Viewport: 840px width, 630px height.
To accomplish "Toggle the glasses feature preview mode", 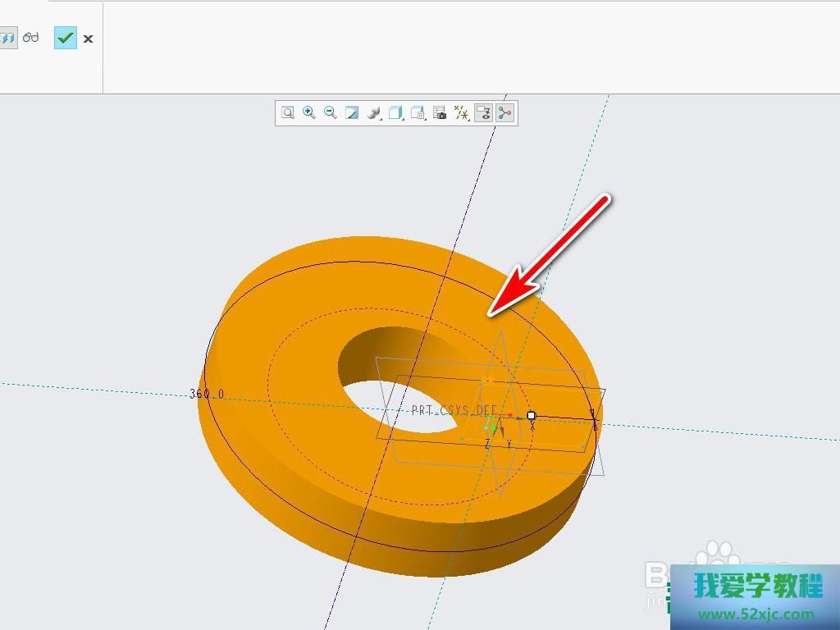I will click(31, 38).
